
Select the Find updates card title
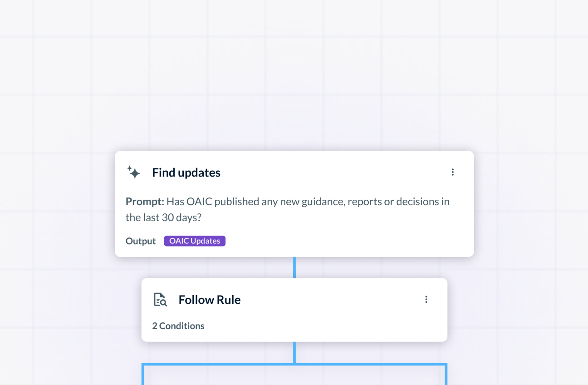click(186, 172)
